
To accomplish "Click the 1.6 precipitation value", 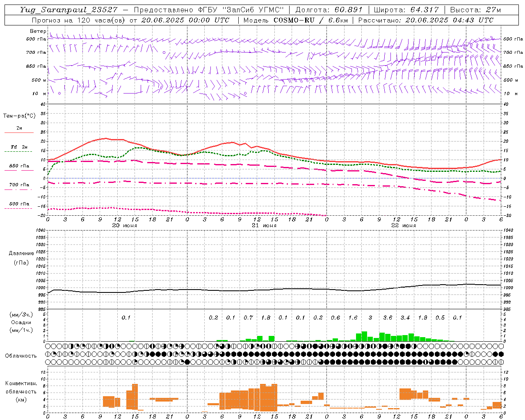I will [x=353, y=317].
